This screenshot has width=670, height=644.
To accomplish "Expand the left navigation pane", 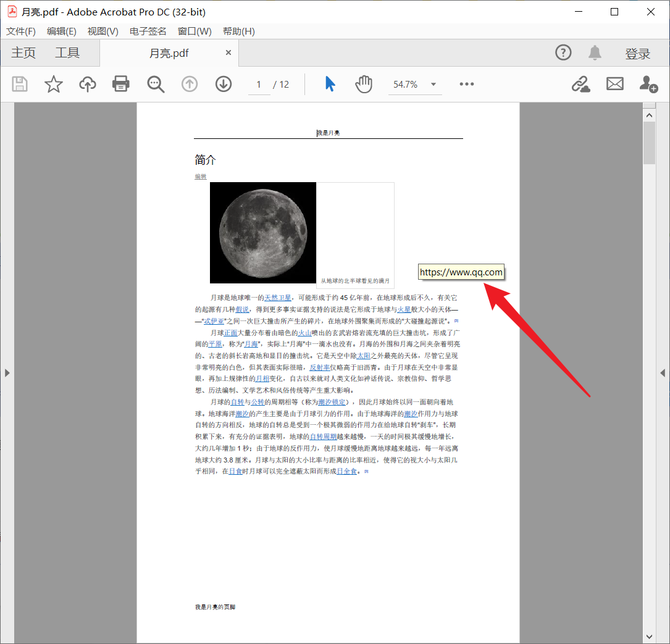I will tap(7, 372).
